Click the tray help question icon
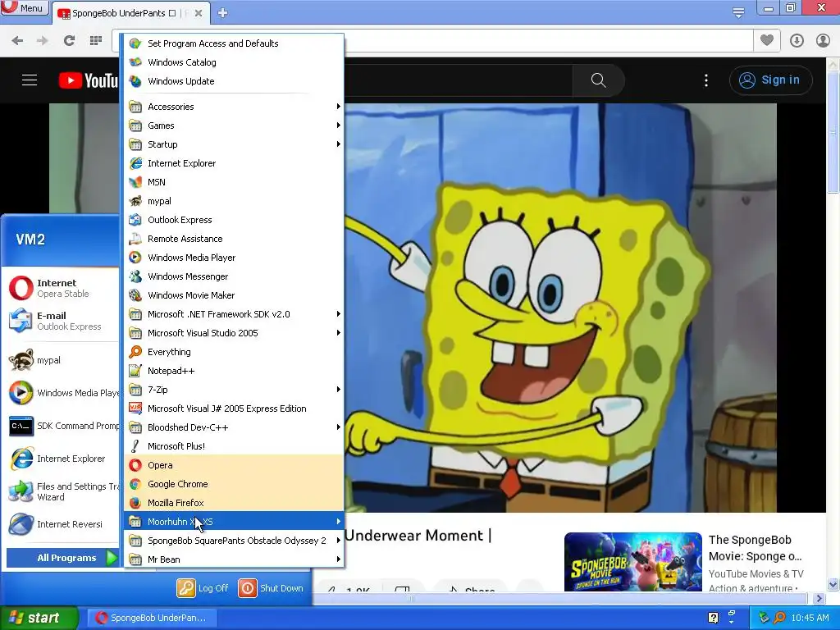Screen dimensions: 840x630 (x=713, y=618)
